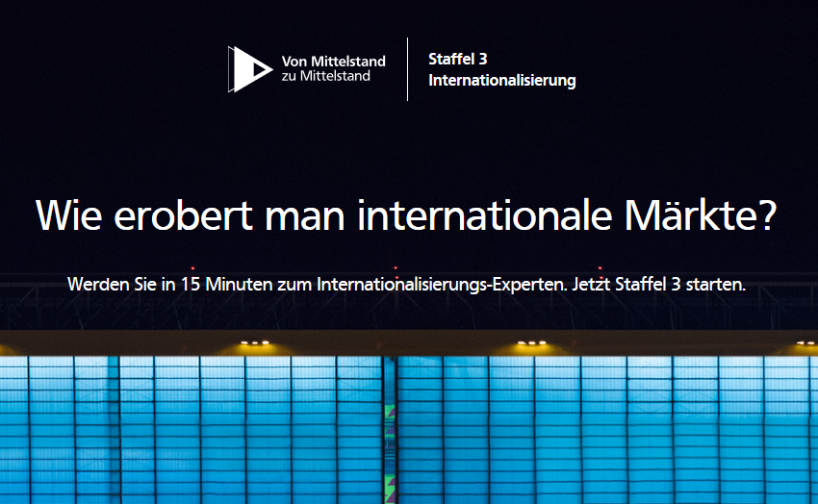Click headline 'Wie erobert man internationale Märkte?'
This screenshot has width=818, height=504.
click(406, 214)
